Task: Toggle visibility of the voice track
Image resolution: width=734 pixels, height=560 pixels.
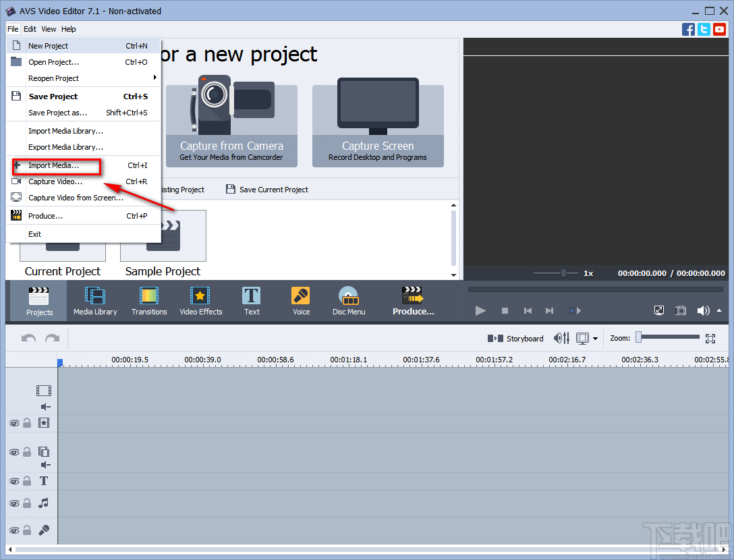Action: click(x=14, y=530)
